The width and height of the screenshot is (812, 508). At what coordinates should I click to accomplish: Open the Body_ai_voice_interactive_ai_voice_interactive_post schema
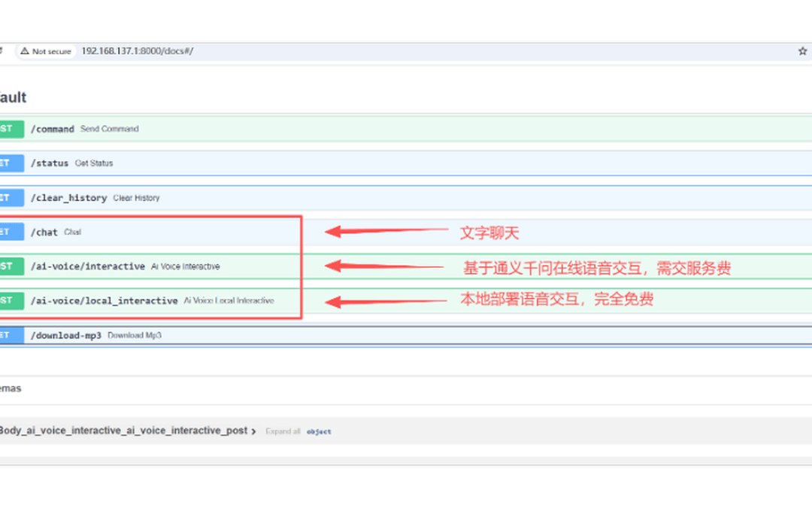coord(123,430)
